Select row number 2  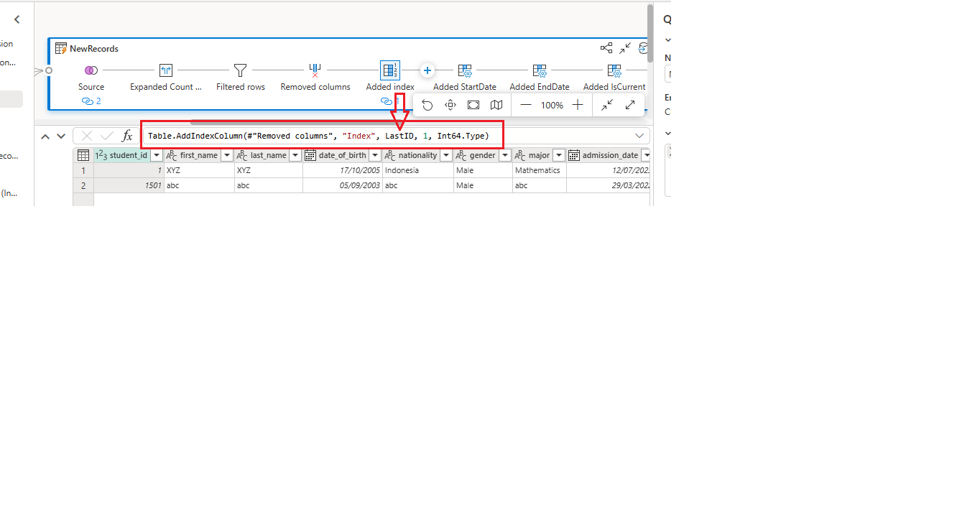tap(83, 185)
